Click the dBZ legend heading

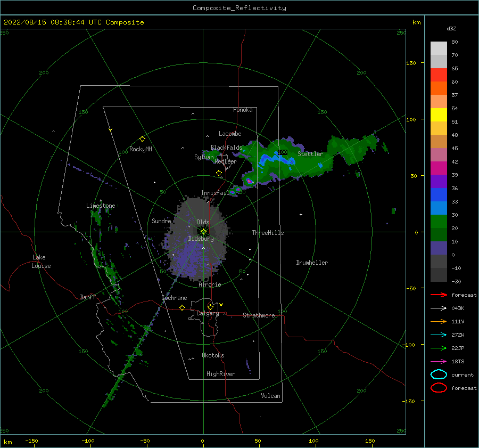[451, 28]
